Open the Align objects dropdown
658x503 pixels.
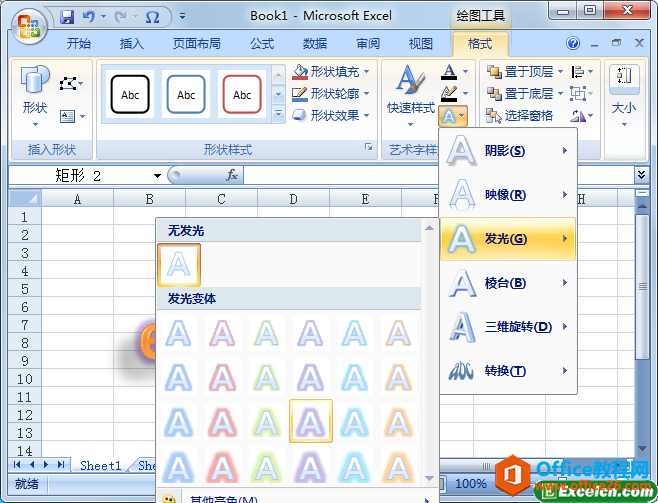[x=582, y=71]
